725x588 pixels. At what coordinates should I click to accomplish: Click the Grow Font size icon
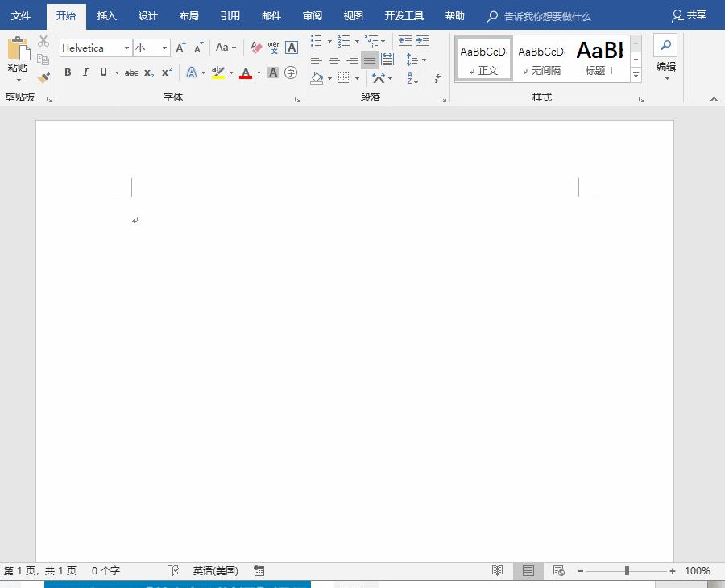pos(180,48)
